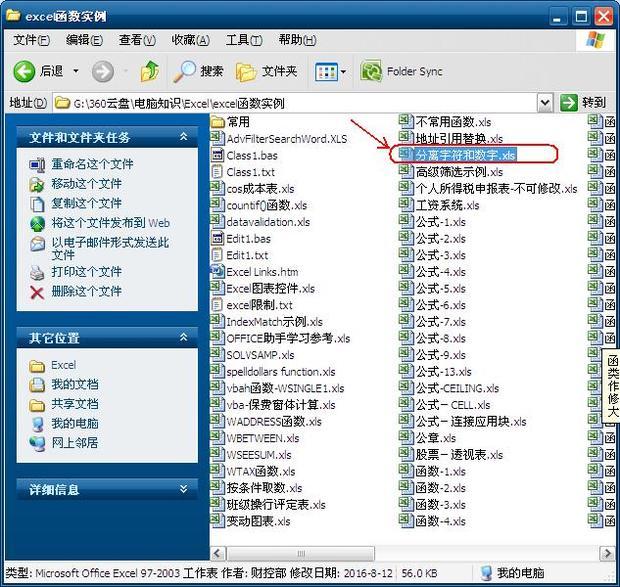
Task: Click email this file task icon
Action: coord(37,244)
